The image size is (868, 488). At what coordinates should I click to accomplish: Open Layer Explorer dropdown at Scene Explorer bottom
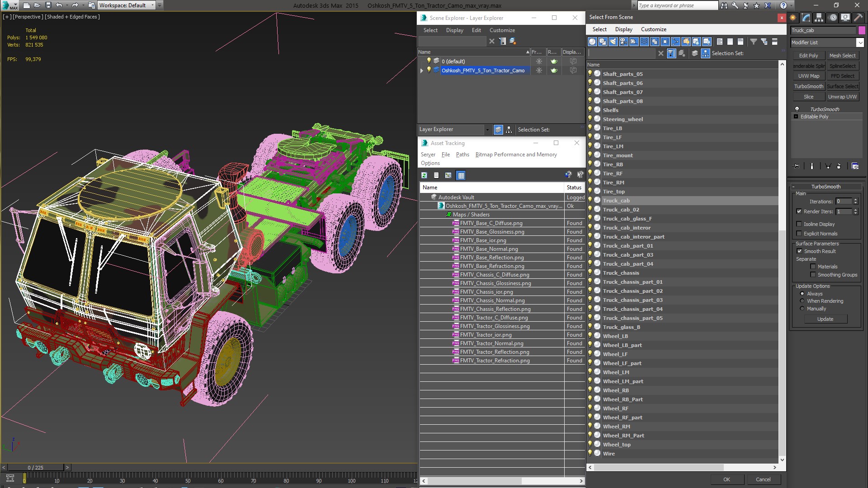487,130
